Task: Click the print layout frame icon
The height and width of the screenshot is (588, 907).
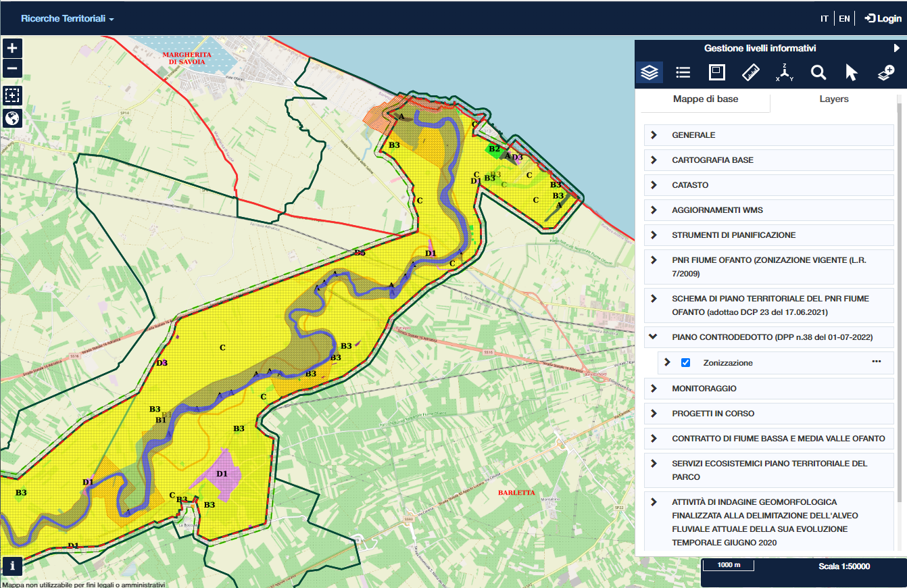Action: [717, 72]
